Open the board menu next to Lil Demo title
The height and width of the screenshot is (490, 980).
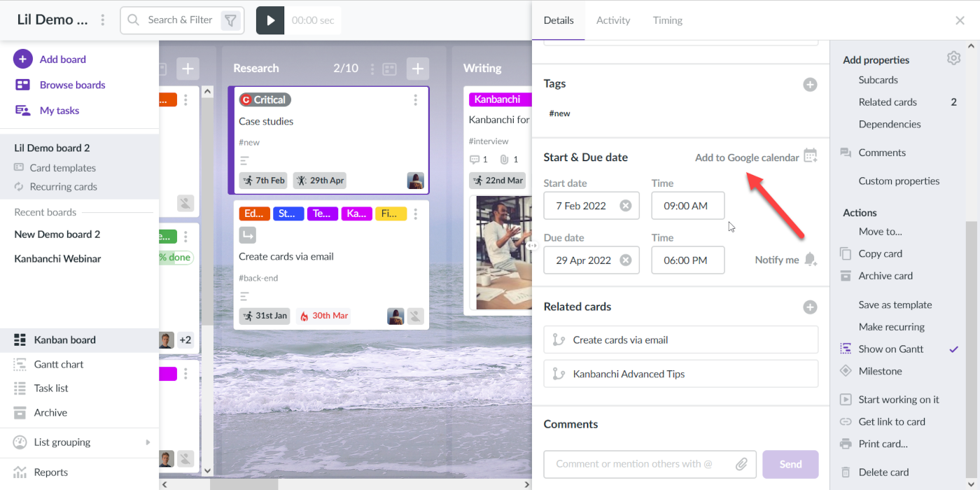coord(103,20)
